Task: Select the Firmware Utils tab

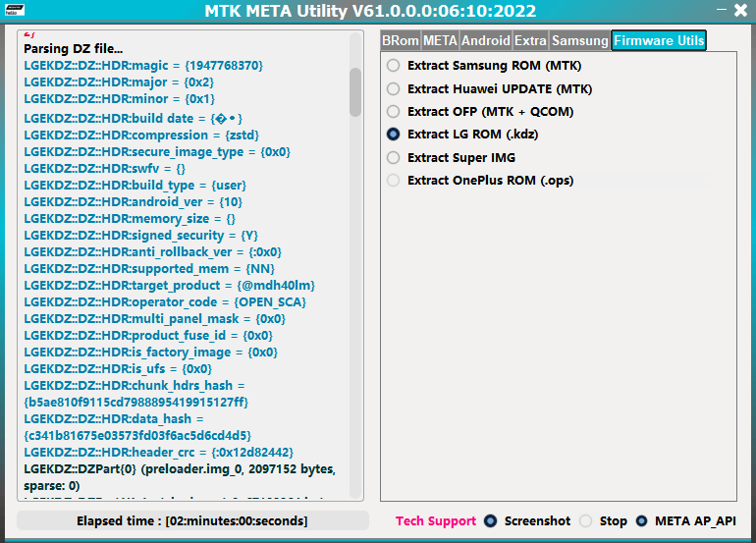Action: [659, 40]
